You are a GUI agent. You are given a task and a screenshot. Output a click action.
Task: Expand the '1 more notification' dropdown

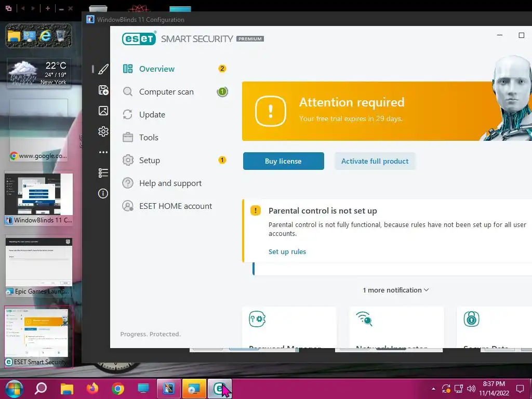395,290
